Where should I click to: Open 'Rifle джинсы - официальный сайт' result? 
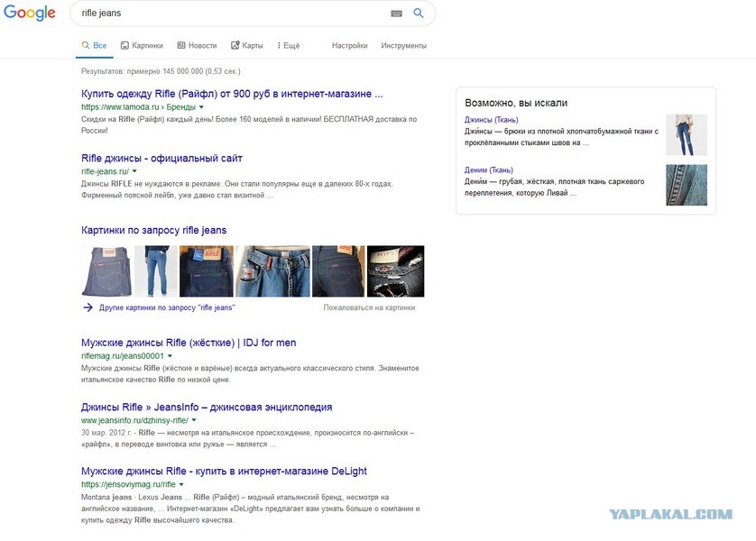[161, 158]
